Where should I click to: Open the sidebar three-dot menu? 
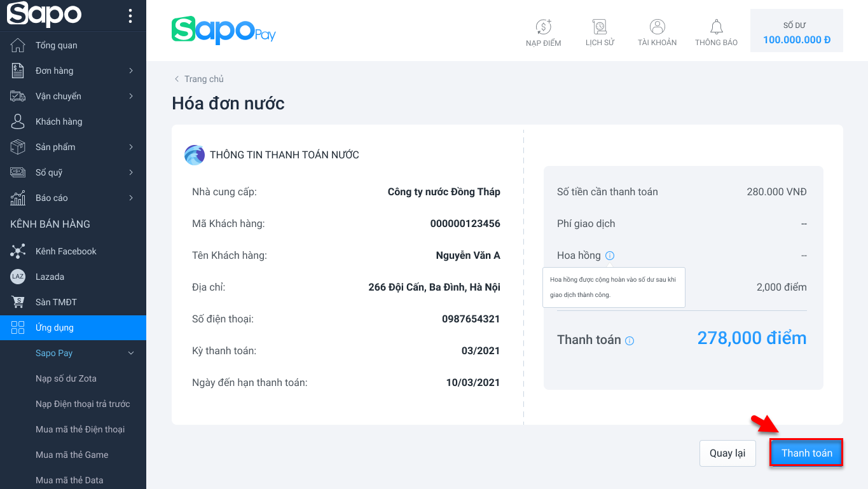point(130,16)
